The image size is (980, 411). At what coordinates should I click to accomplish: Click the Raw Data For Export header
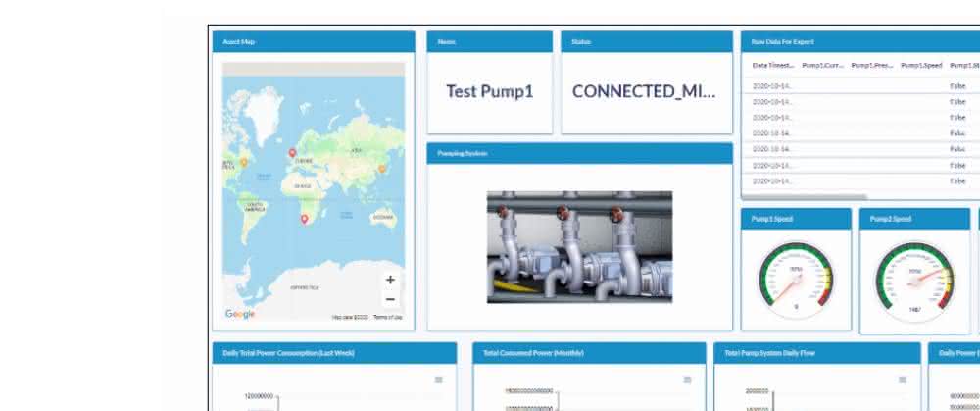(860, 42)
